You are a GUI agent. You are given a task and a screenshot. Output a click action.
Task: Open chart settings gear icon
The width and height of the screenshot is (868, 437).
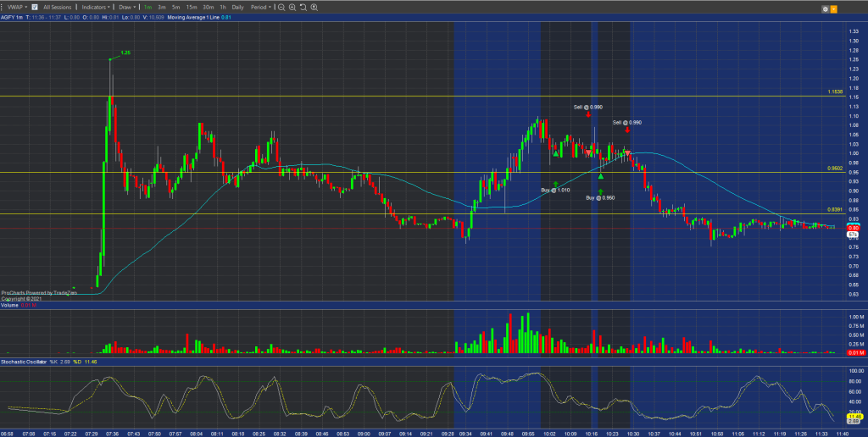pos(826,9)
